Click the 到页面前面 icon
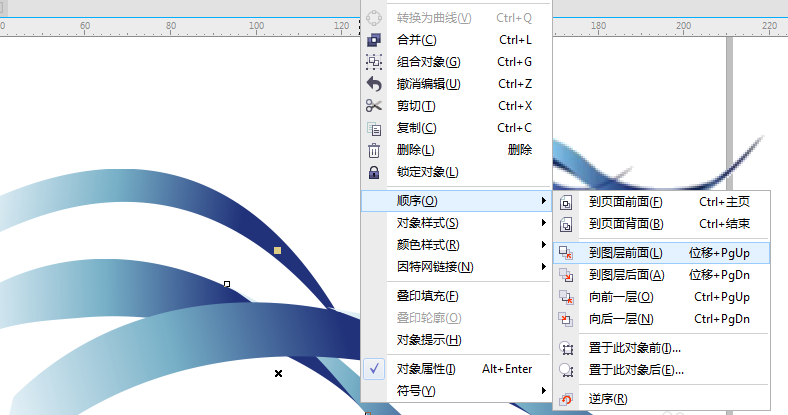The height and width of the screenshot is (415, 788). pyautogui.click(x=566, y=202)
